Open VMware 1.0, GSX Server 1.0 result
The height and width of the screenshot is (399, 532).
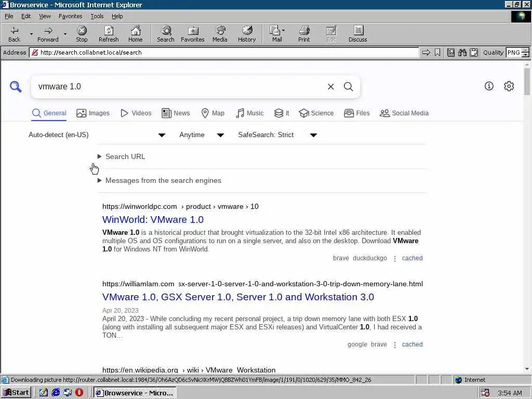(238, 297)
